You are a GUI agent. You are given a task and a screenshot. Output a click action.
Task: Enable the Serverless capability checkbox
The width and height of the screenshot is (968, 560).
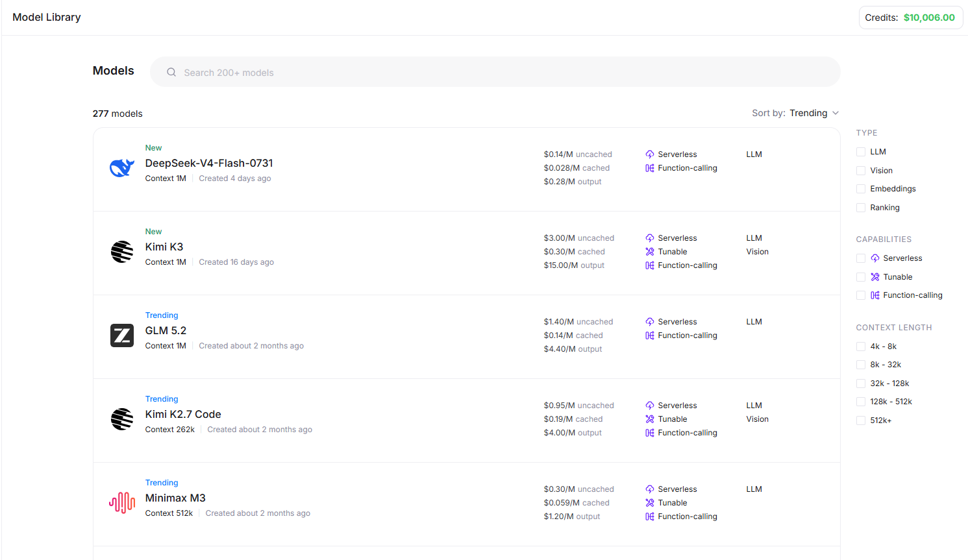click(861, 258)
